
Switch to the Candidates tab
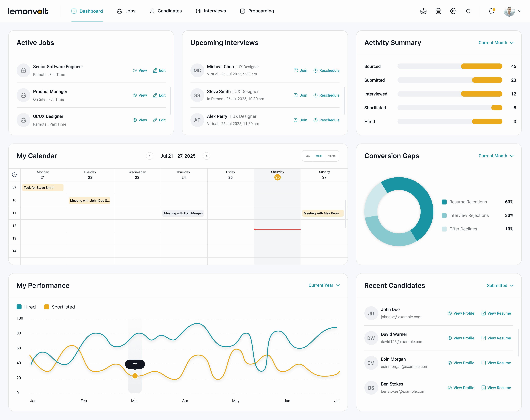click(170, 11)
